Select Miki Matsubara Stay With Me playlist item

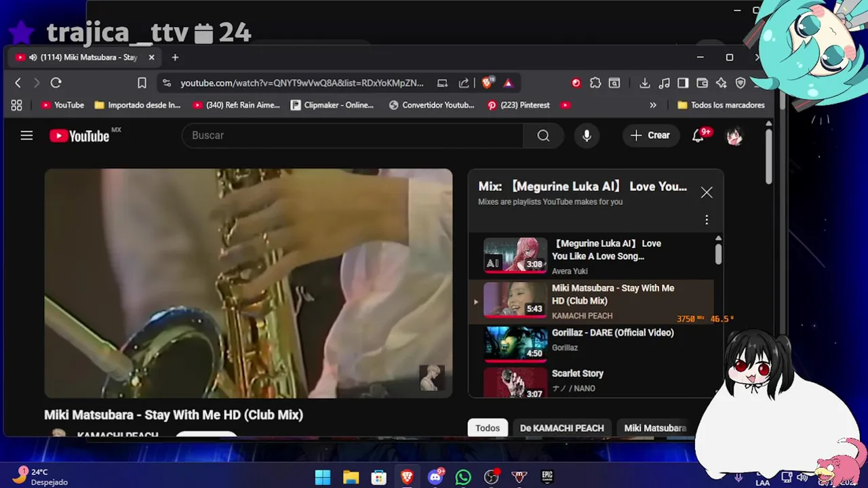591,302
